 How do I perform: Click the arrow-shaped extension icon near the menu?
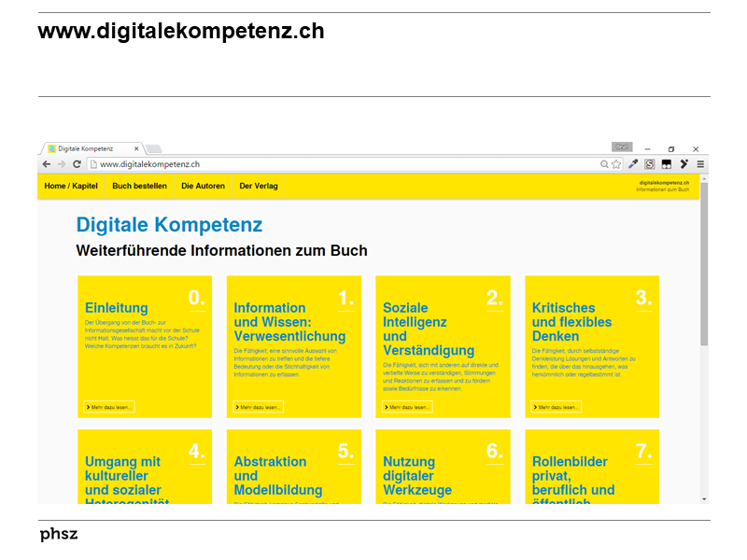click(683, 163)
